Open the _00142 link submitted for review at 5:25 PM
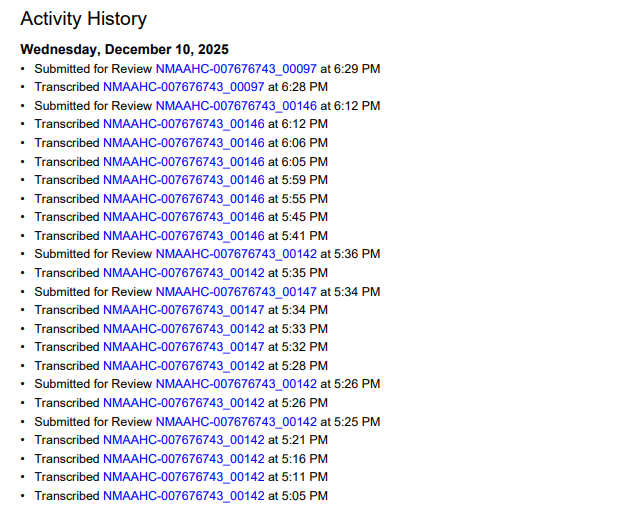This screenshot has width=633, height=509. click(236, 422)
